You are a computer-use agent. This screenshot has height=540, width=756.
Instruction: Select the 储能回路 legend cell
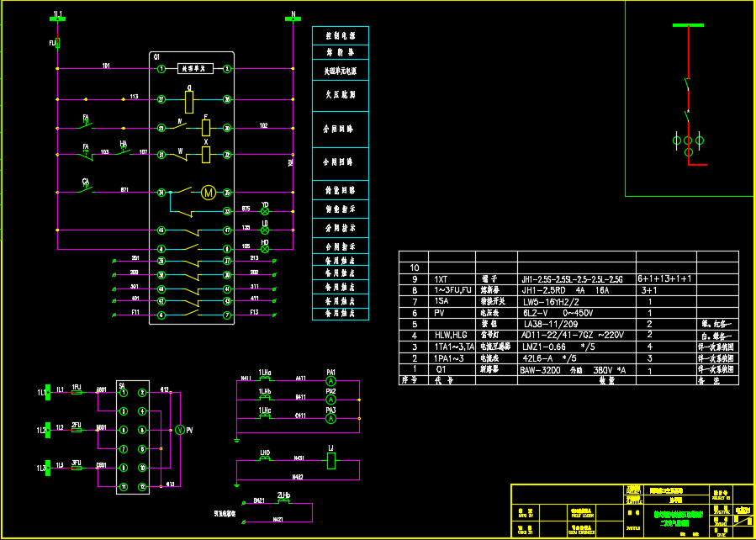coord(341,190)
